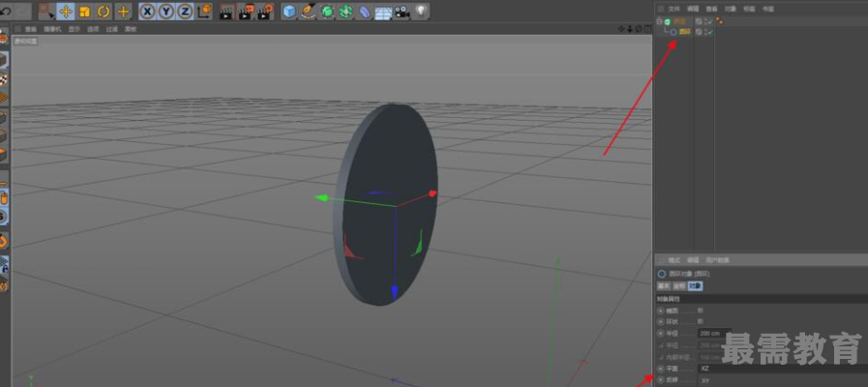The height and width of the screenshot is (387, 868).
Task: Toggle the parent object's green enable checkmark
Action: click(709, 21)
